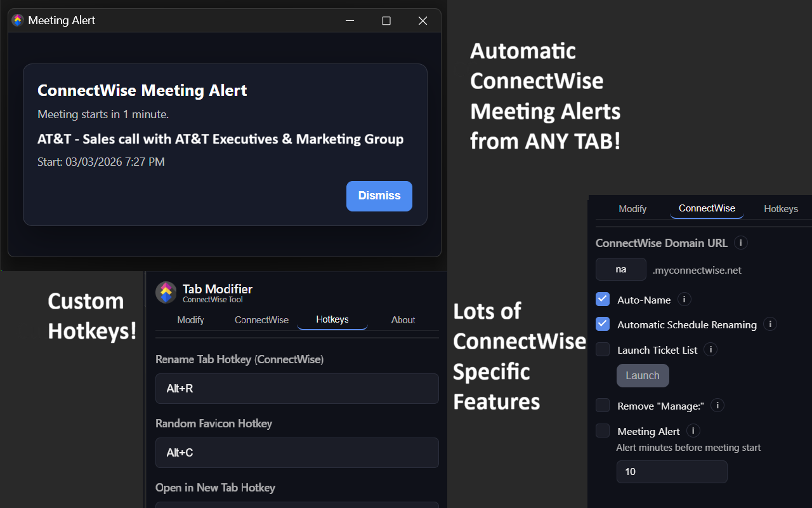Tick the Remove "Manage:" checkbox
The image size is (812, 508).
(603, 405)
